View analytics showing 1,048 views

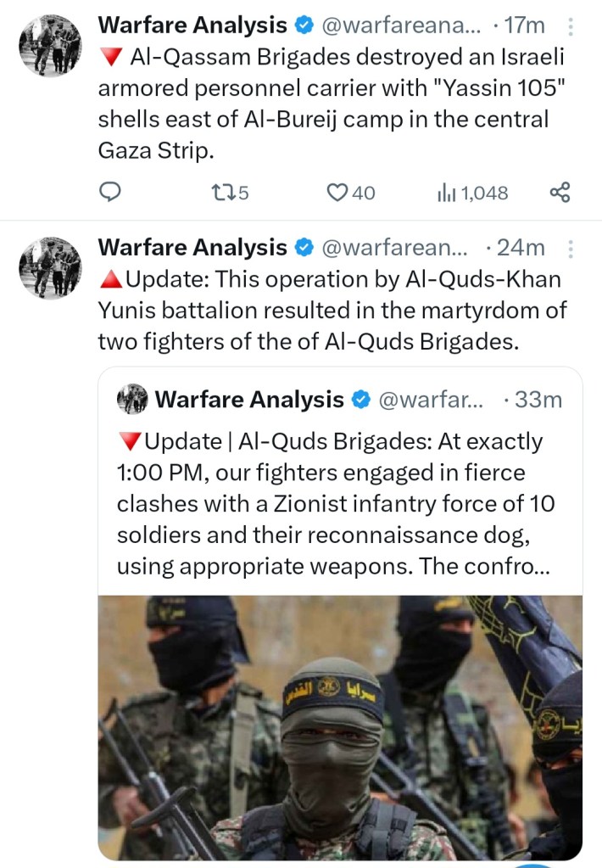point(472,193)
